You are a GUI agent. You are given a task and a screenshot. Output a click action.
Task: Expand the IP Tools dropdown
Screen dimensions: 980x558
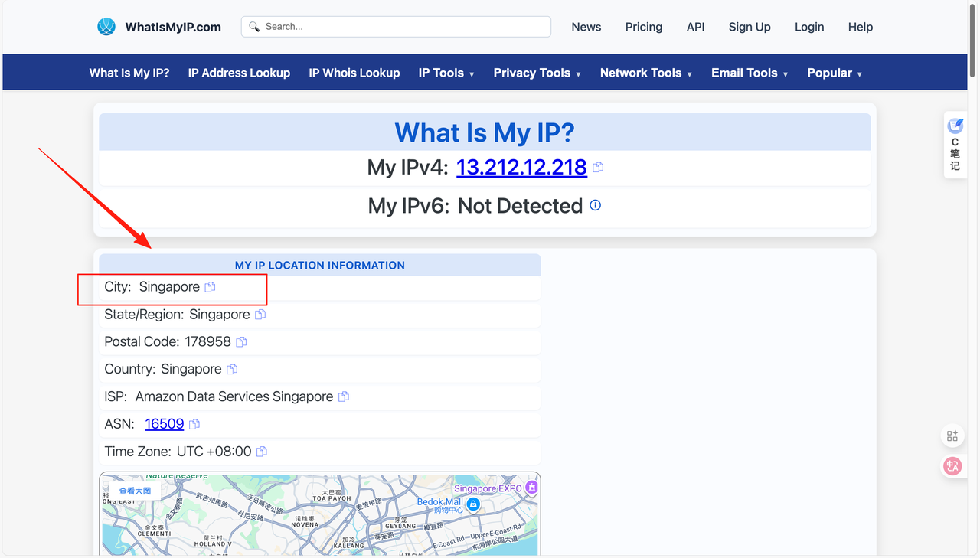pos(446,73)
